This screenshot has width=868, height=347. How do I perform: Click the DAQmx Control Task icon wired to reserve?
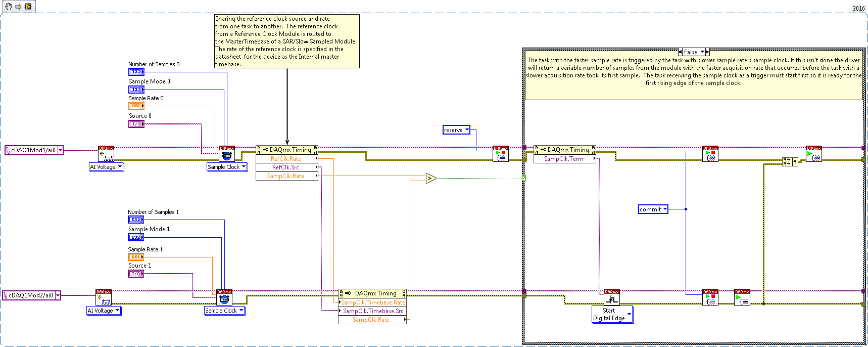point(501,154)
